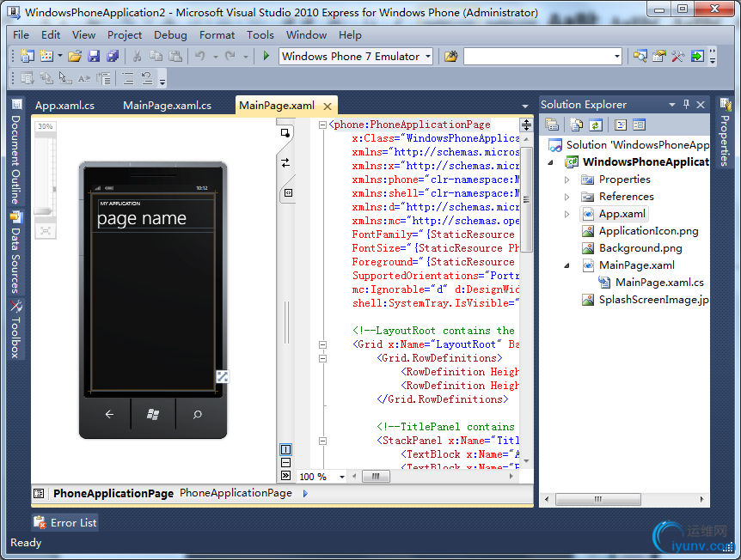Open the Properties side tab on the right edge
Screen dimensions: 741x560
[724, 132]
